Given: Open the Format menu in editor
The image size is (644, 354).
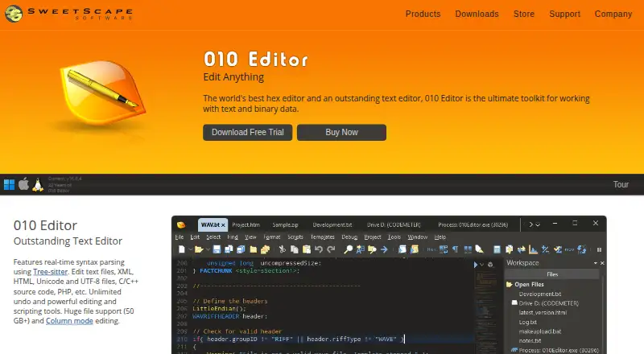Looking at the screenshot, I should tap(272, 237).
